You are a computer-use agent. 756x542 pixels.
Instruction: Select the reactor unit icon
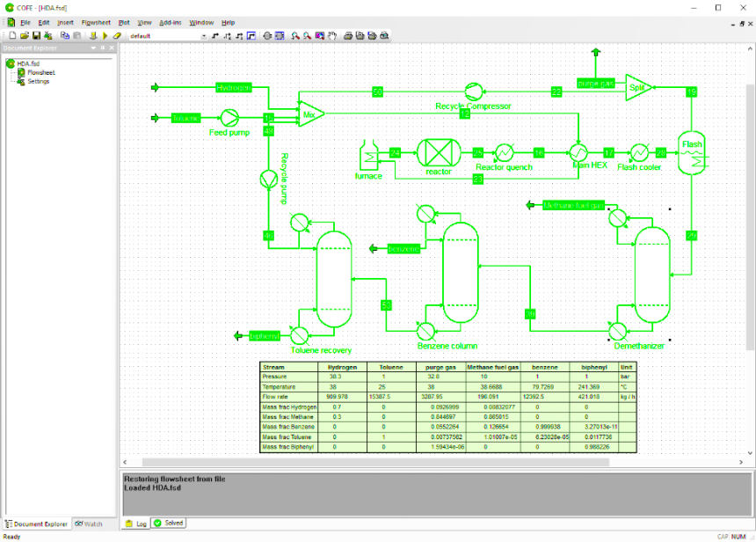439,153
